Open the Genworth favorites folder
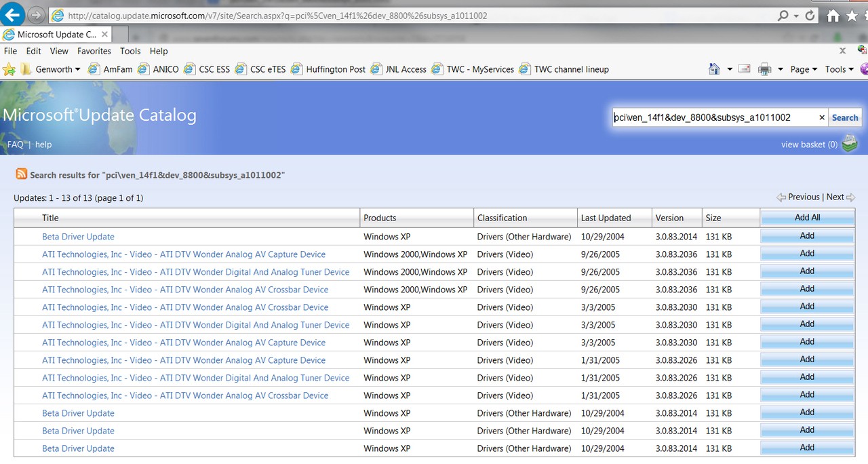 click(50, 69)
